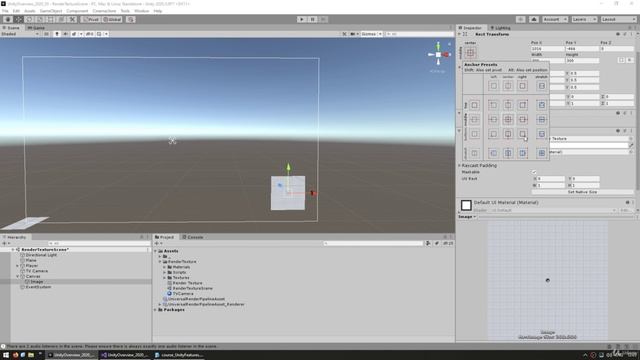Pick middle-right anchor preset

click(522, 119)
